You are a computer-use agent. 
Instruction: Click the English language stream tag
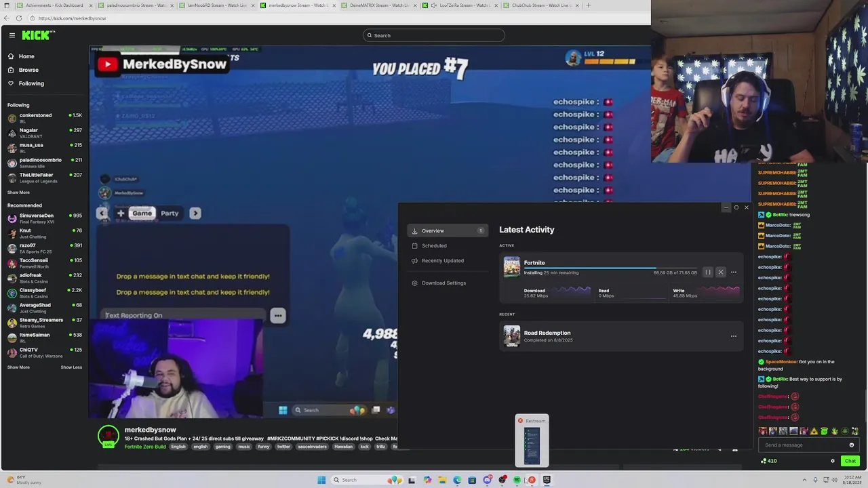click(x=178, y=447)
